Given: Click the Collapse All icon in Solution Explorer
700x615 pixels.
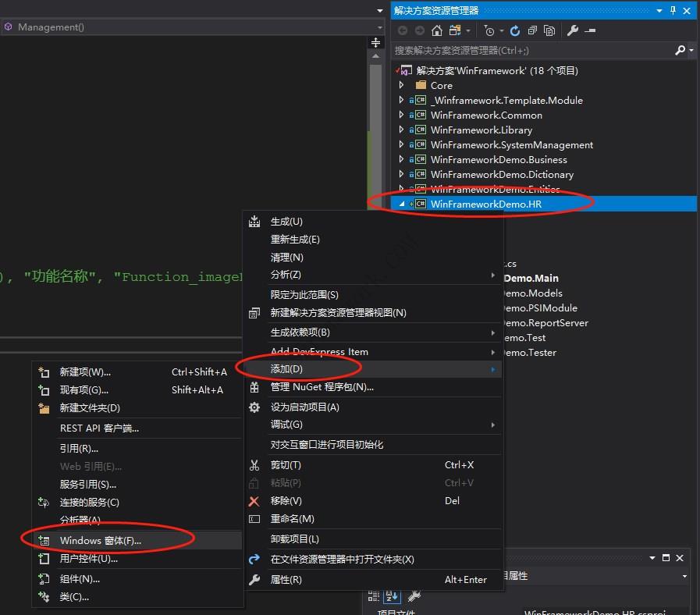Looking at the screenshot, I should 532,30.
